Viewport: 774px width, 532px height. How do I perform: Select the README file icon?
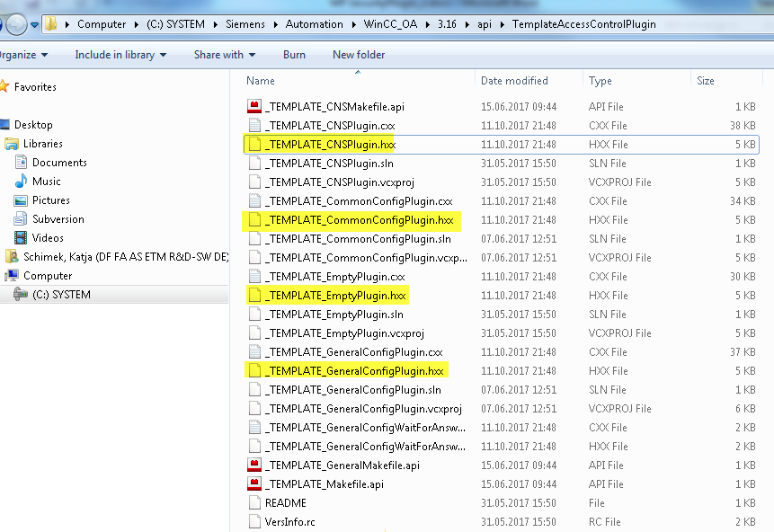(254, 503)
